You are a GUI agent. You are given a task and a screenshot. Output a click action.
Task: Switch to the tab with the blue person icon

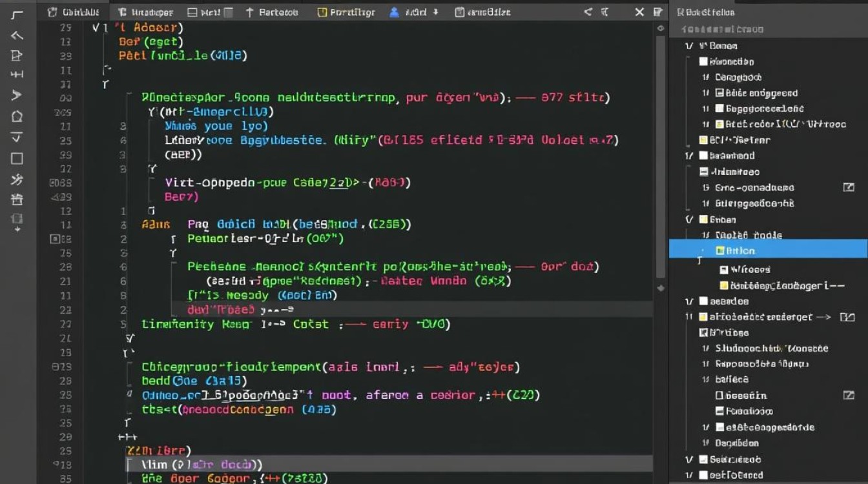click(x=414, y=12)
